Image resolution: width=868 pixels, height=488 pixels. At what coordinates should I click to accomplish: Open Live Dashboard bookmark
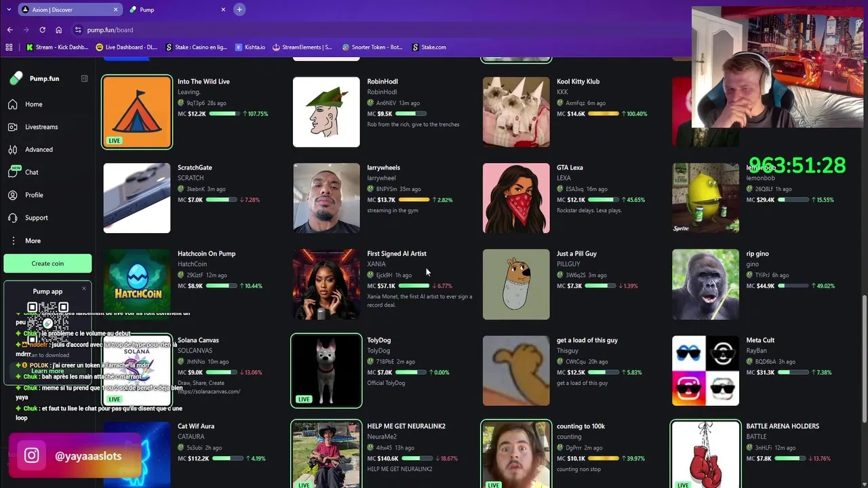(127, 47)
